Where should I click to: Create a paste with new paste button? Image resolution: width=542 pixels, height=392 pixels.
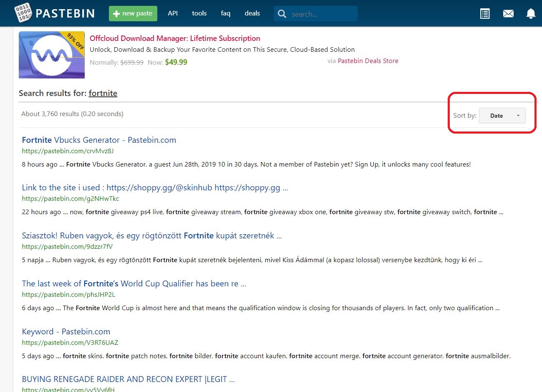point(133,13)
